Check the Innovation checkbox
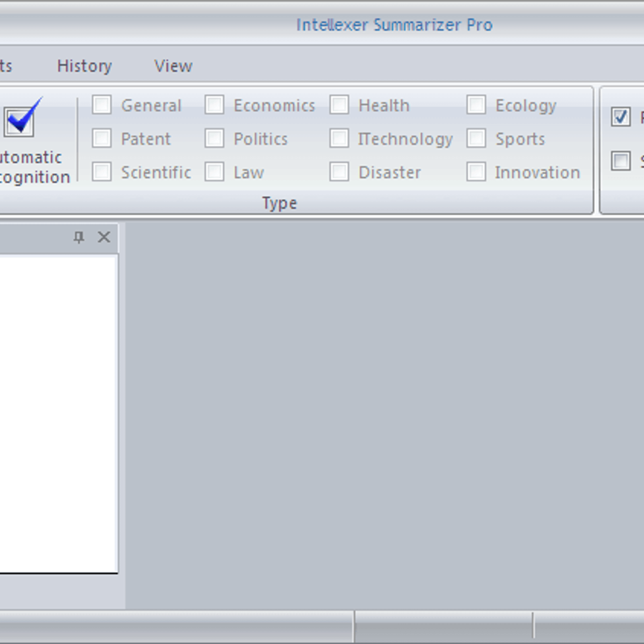The image size is (644, 644). tap(477, 172)
